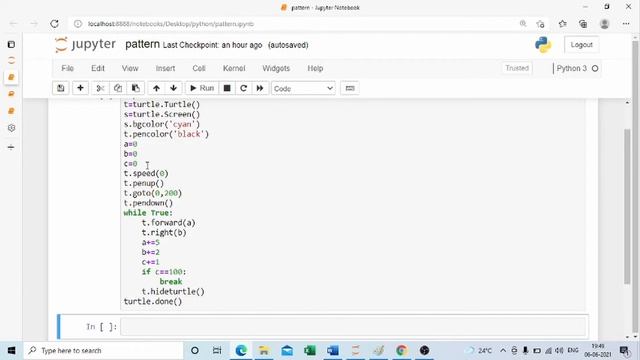Toggle the vertical tabs panel icon
The width and height of the screenshot is (640, 360).
click(11, 44)
